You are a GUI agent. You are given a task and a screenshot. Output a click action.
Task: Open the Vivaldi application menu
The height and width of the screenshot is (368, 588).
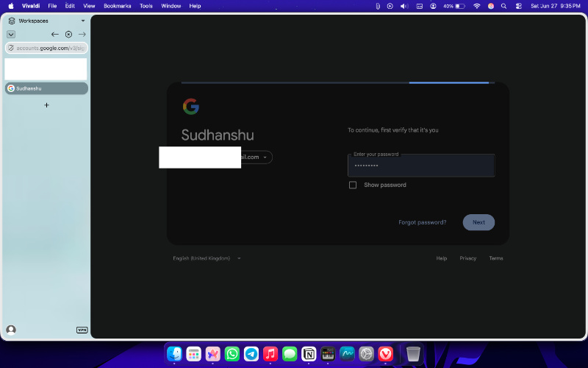pyautogui.click(x=31, y=6)
